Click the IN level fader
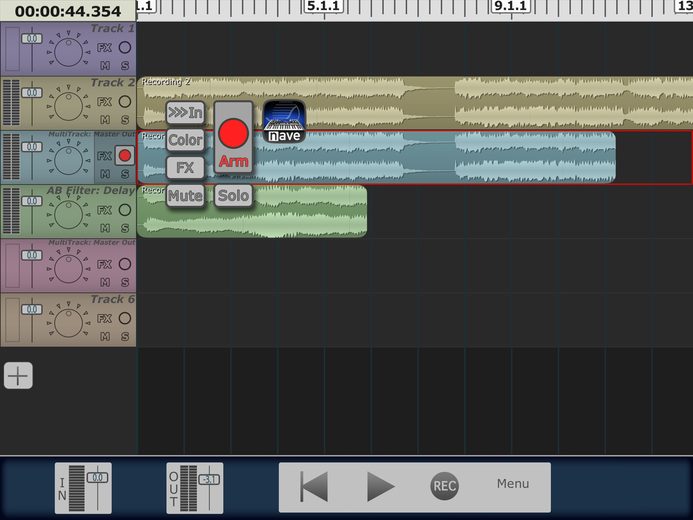 [x=97, y=478]
